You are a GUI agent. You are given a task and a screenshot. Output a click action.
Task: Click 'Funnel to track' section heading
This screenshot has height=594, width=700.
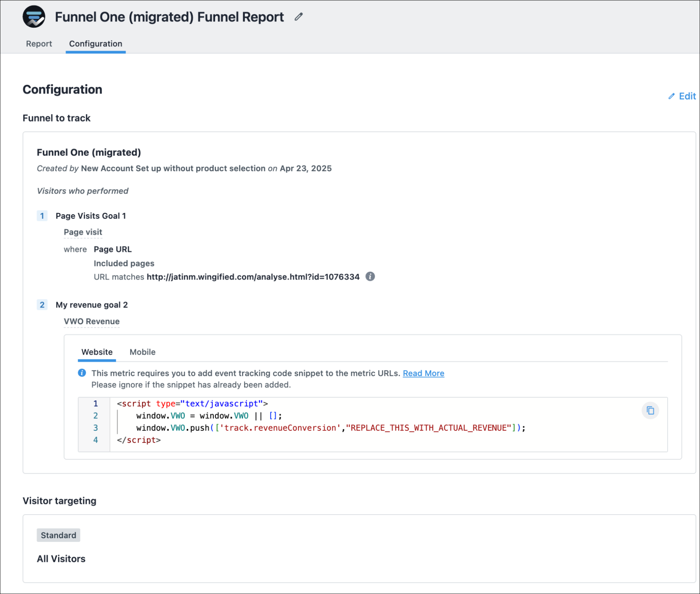point(57,118)
